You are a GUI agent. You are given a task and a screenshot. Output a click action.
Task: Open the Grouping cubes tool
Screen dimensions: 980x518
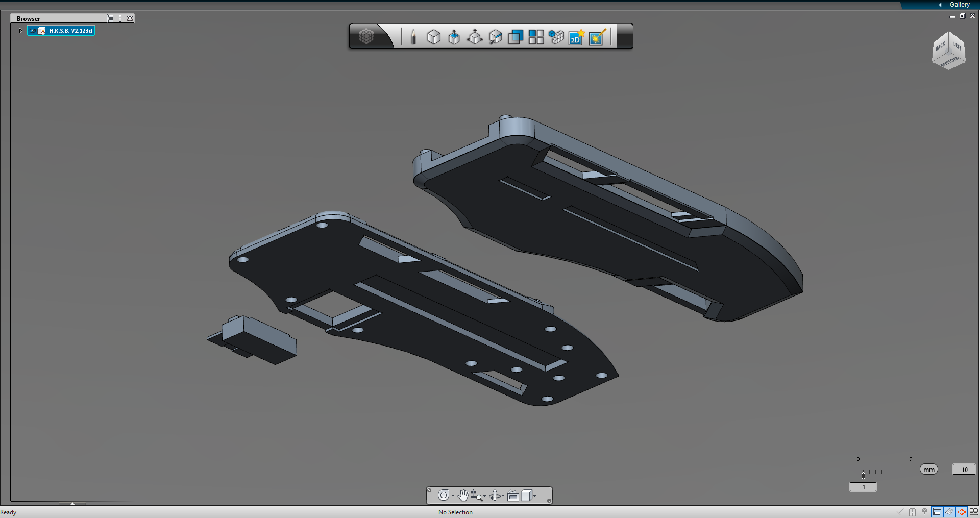click(x=556, y=37)
